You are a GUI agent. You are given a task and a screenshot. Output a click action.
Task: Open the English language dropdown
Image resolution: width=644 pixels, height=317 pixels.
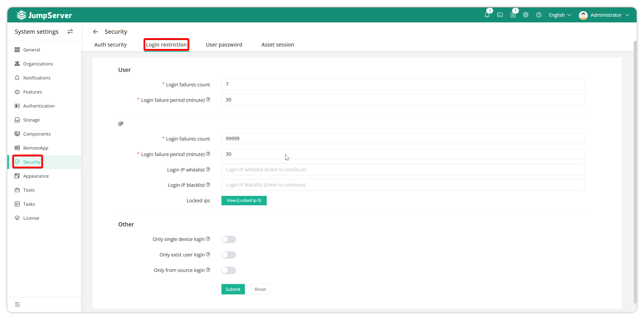[x=560, y=15]
